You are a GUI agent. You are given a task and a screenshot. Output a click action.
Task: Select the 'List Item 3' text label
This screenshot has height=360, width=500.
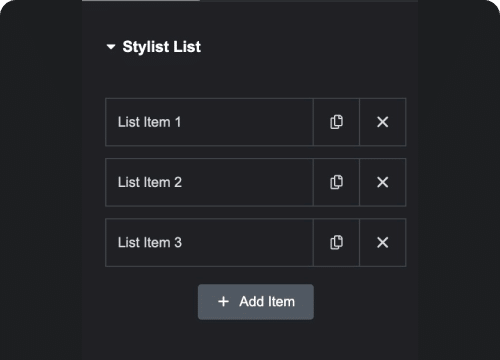tap(150, 243)
